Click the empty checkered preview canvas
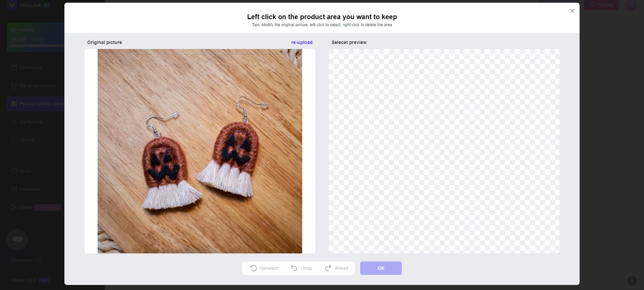 pos(444,151)
